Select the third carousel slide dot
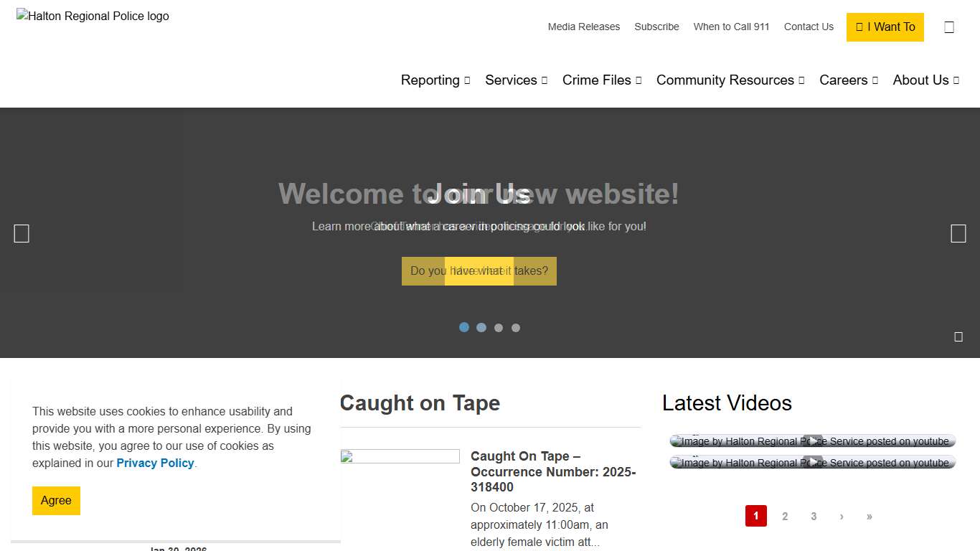Viewport: 980px width, 551px height. point(499,328)
